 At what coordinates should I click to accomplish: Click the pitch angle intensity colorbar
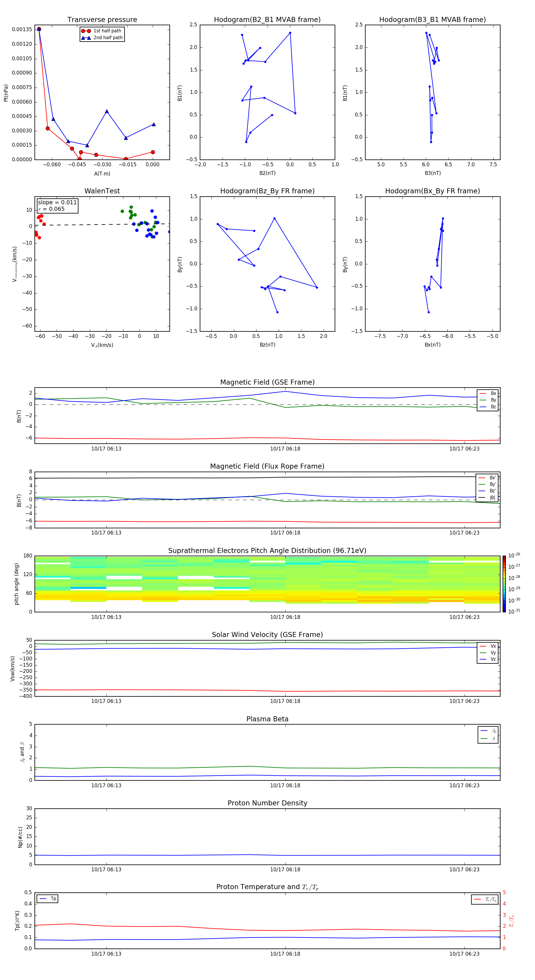tap(504, 584)
